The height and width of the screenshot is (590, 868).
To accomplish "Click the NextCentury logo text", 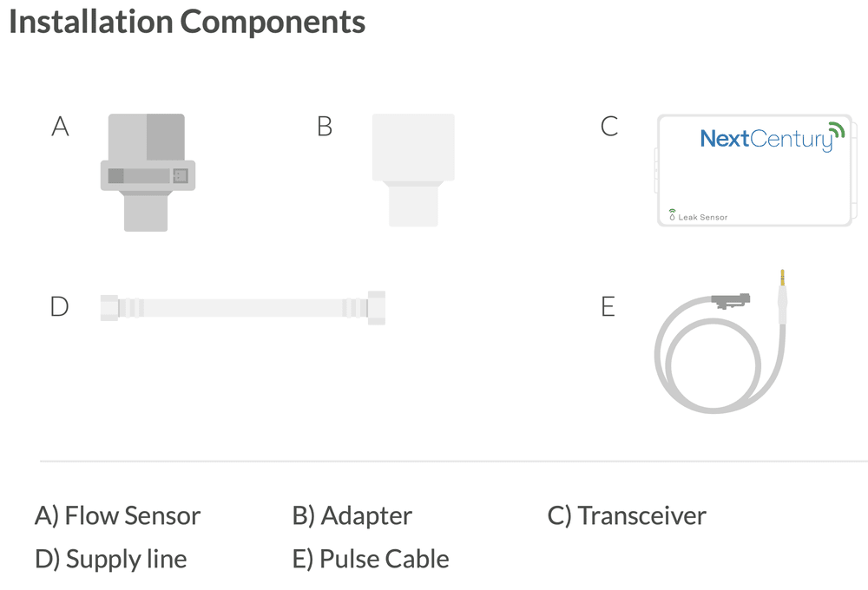I will (766, 139).
